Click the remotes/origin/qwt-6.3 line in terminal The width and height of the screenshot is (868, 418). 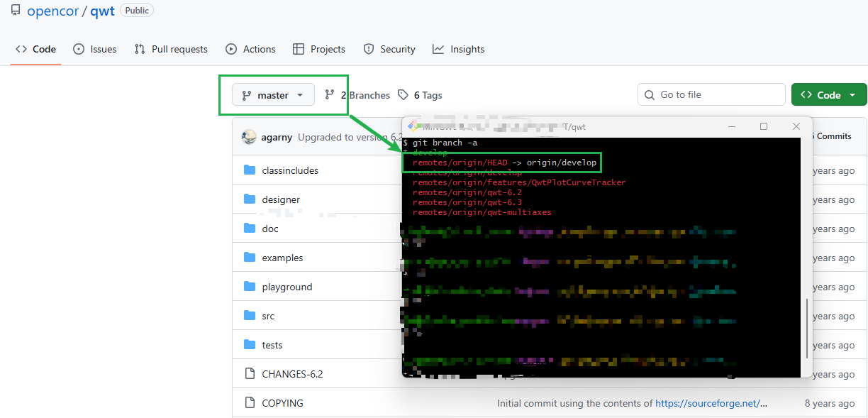point(467,202)
